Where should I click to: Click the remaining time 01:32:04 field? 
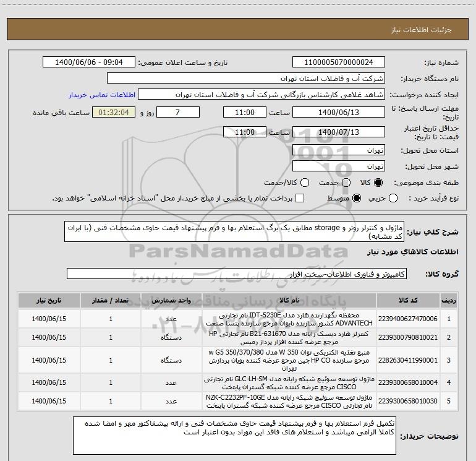(x=114, y=112)
